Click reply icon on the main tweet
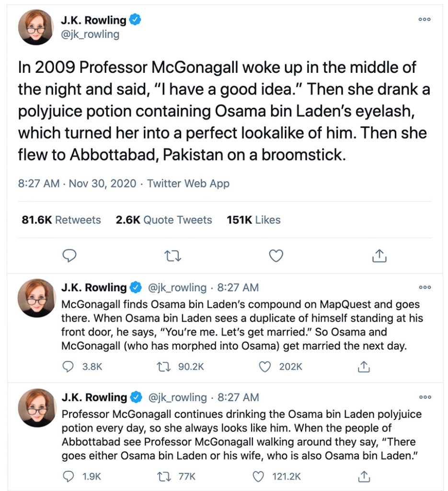The image size is (448, 491). tap(70, 256)
